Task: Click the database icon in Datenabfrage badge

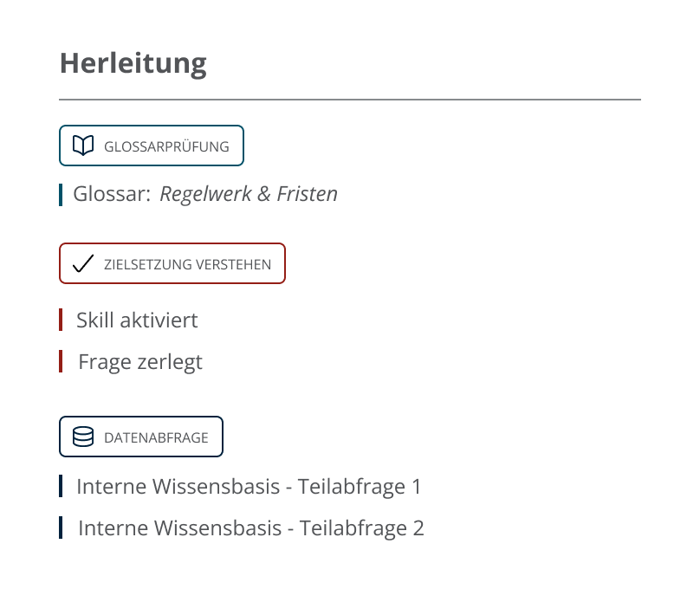Action: coord(83,437)
